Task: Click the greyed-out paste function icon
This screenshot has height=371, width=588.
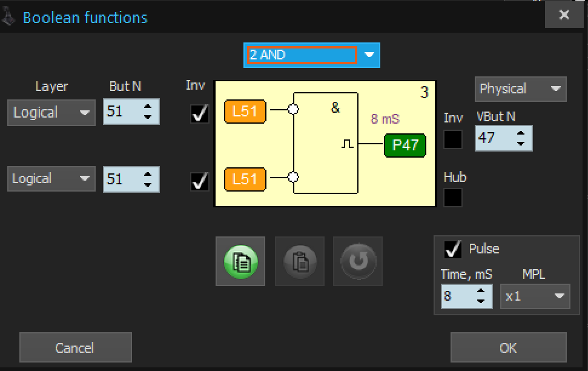Action: tap(300, 261)
